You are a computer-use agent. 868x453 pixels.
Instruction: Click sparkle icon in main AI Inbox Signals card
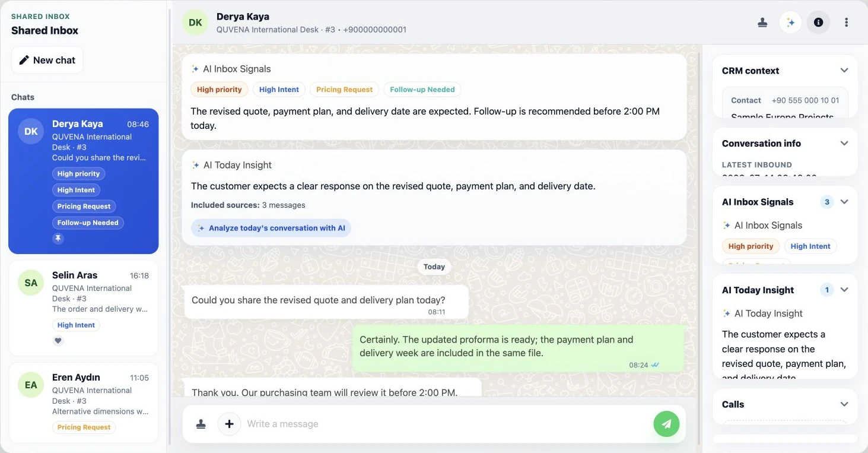(195, 69)
